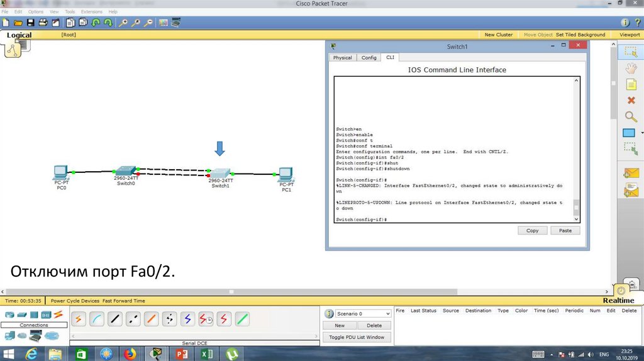644x361 pixels.
Task: Expand the drawing tool dropdown arrow
Action: [642, 133]
